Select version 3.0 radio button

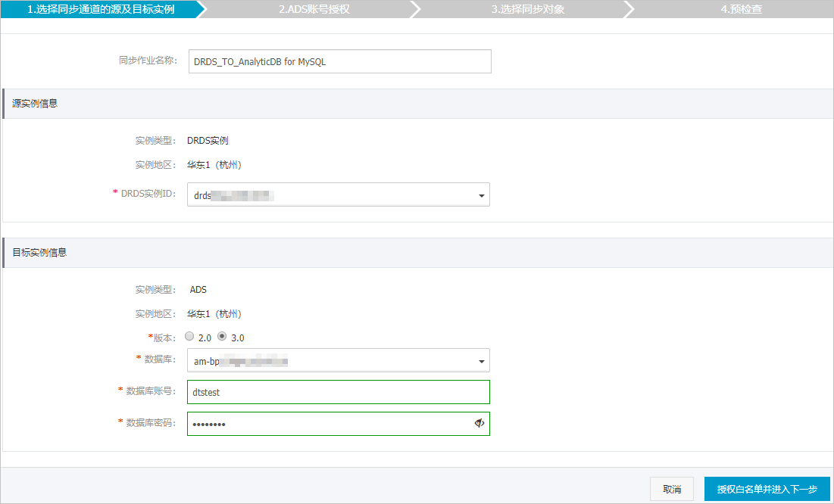tap(223, 337)
